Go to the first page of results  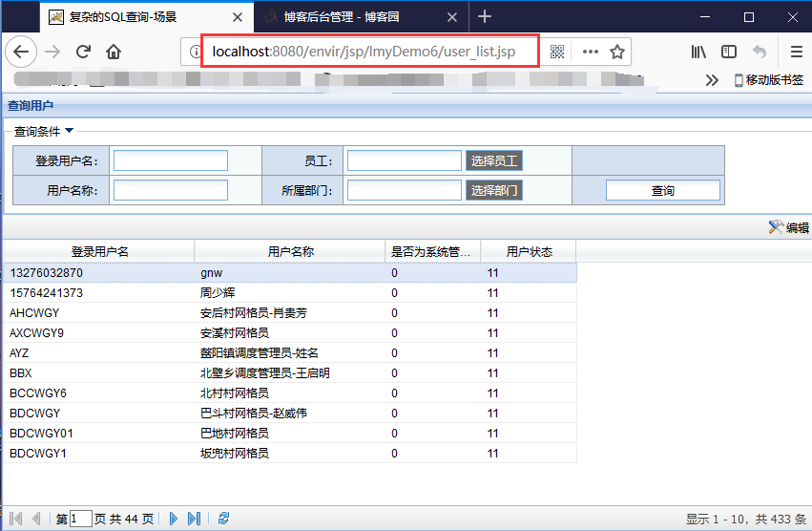pos(16,519)
